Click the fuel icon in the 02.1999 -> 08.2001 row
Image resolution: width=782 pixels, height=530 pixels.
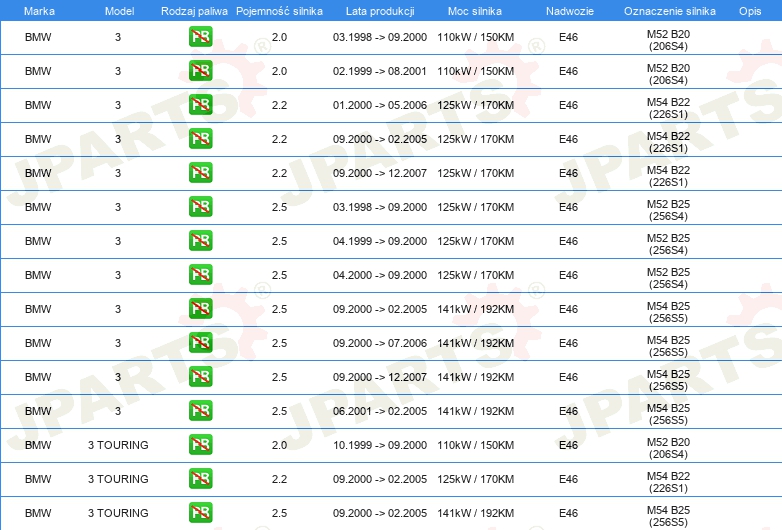(x=200, y=71)
